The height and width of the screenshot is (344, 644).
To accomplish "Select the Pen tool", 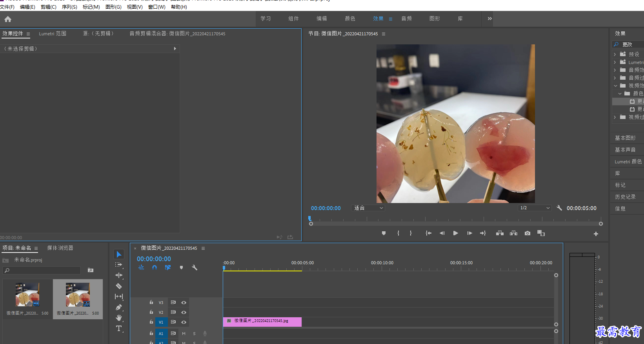I will coord(119,307).
